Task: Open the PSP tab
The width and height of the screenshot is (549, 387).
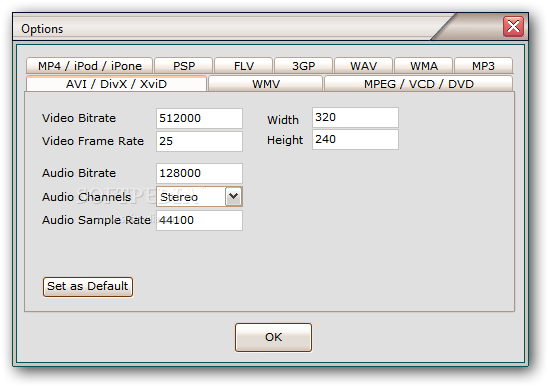Action: point(183,66)
